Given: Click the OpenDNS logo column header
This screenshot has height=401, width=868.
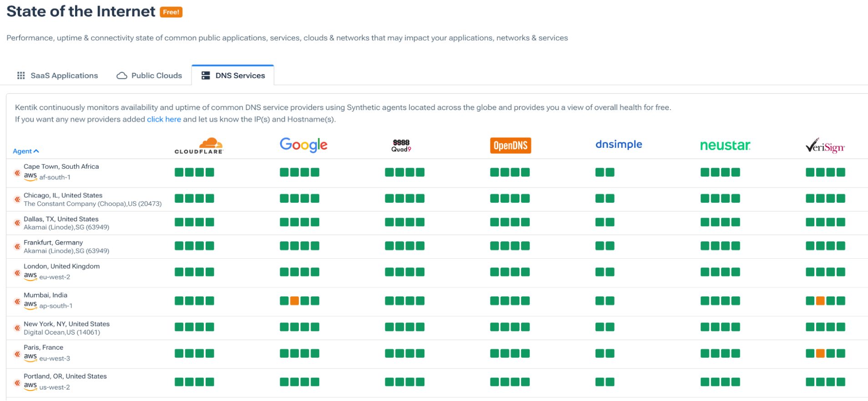Looking at the screenshot, I should click(x=510, y=145).
